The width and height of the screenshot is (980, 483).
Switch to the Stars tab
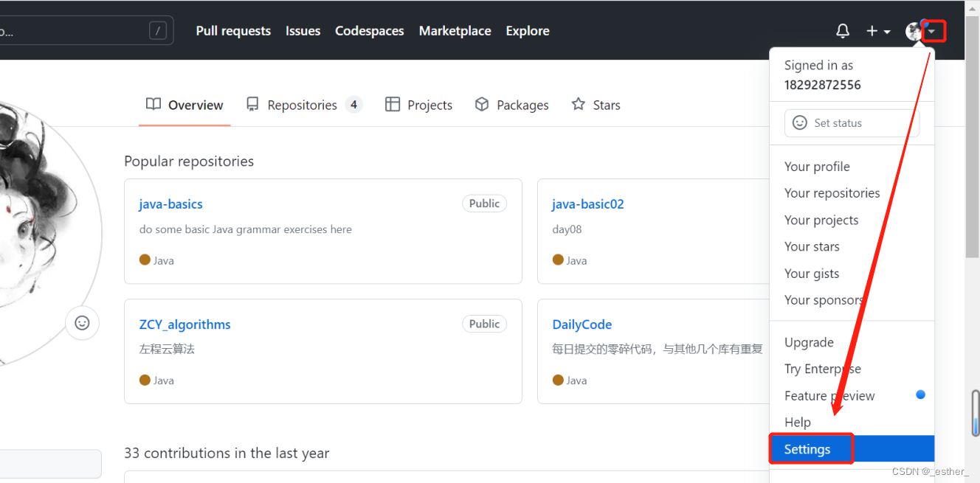pyautogui.click(x=596, y=105)
